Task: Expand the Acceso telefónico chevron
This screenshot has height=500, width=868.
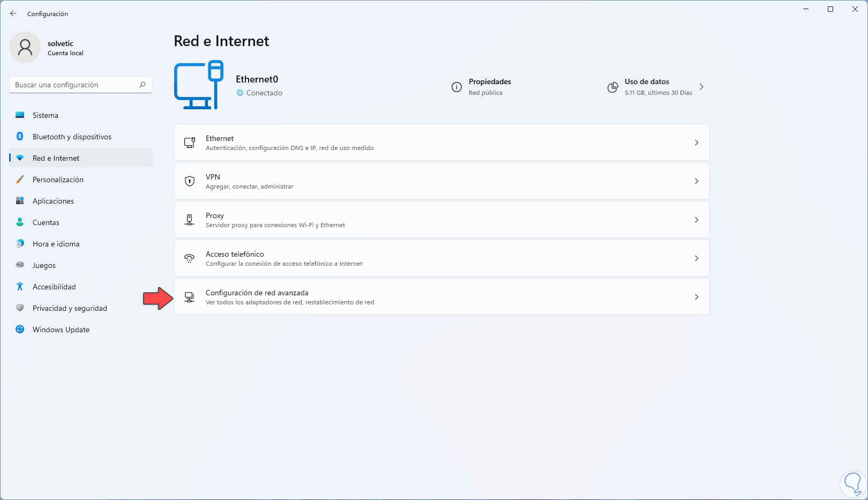Action: click(697, 258)
